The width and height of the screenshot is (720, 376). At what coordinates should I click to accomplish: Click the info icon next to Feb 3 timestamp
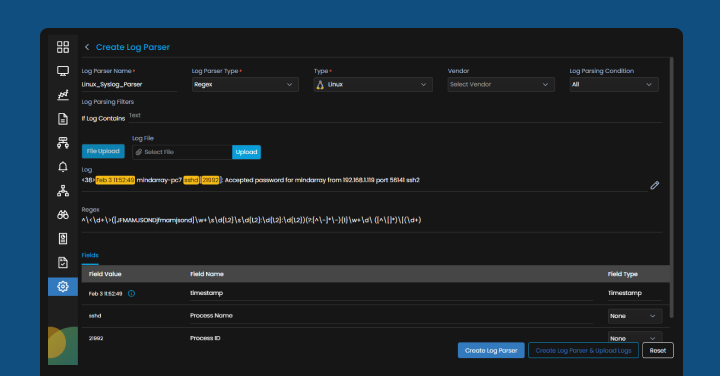[131, 293]
